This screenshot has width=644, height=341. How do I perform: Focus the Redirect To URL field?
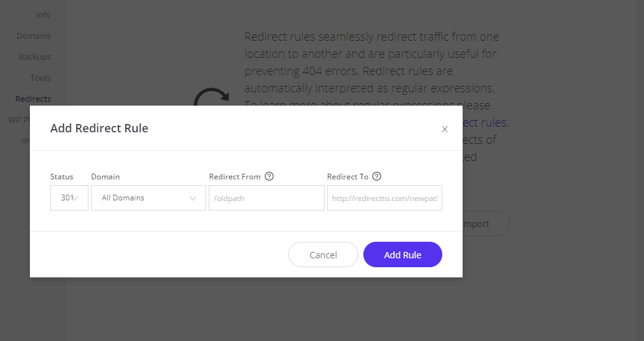384,198
